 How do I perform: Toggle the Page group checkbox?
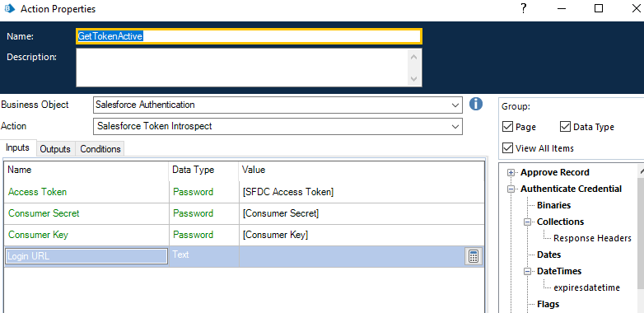(x=507, y=127)
